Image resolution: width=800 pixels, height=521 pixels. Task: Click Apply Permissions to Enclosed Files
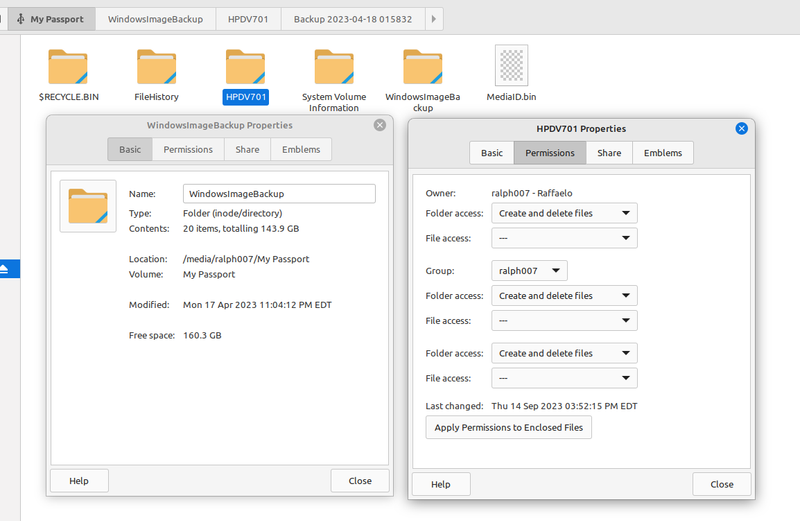509,428
